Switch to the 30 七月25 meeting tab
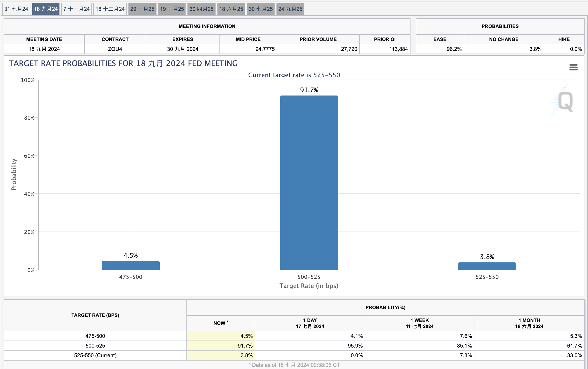This screenshot has height=369, width=588. [260, 9]
